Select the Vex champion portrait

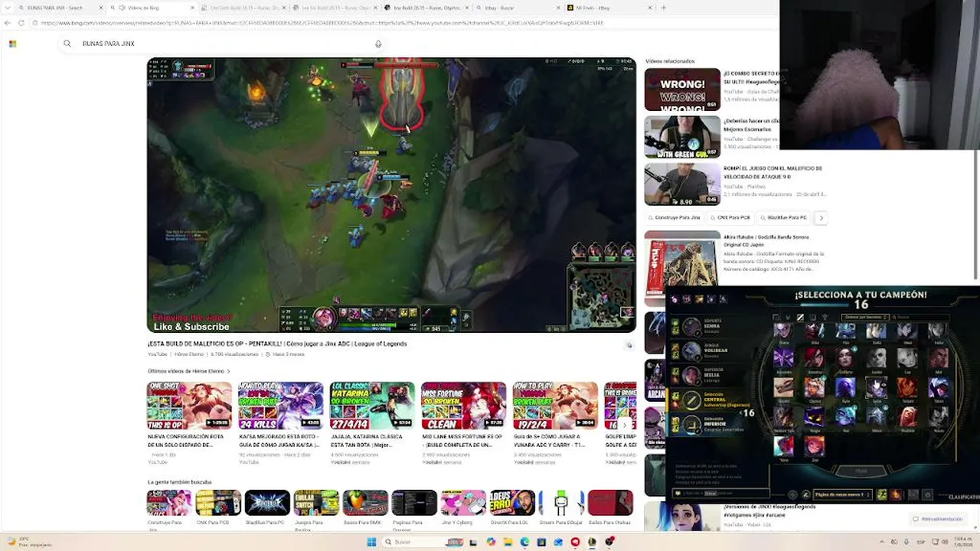(x=845, y=416)
